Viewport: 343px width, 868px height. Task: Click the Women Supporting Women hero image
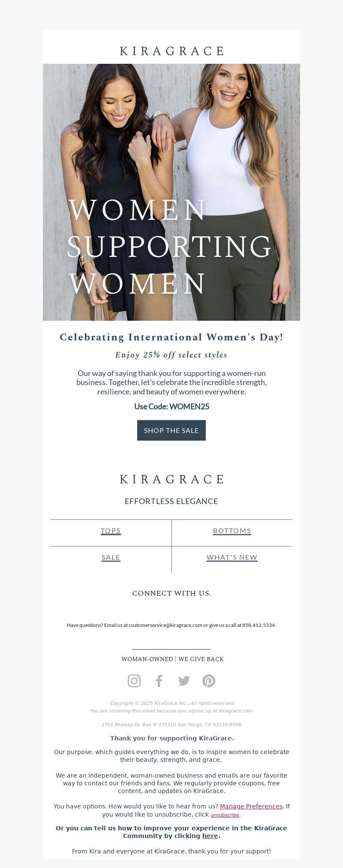(x=171, y=192)
